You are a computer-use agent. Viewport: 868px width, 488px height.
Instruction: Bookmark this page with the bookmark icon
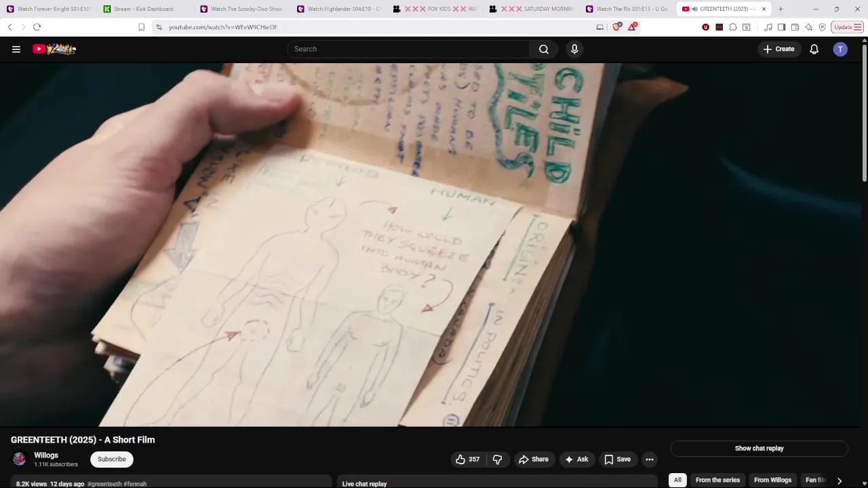click(141, 27)
